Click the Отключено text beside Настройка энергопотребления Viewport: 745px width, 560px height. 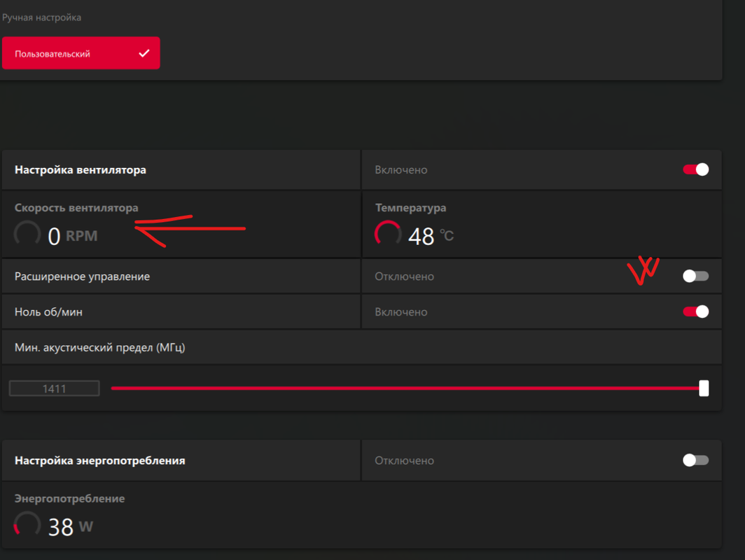tap(404, 461)
